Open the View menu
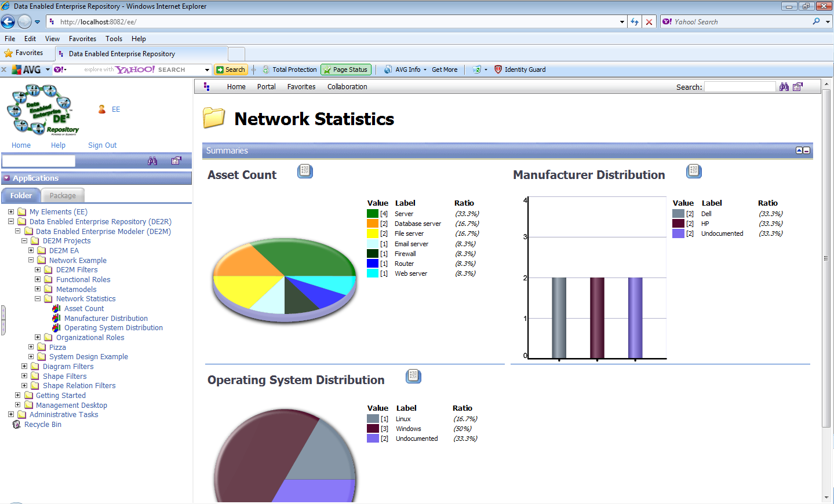Viewport: 834px width, 504px height. tap(52, 39)
